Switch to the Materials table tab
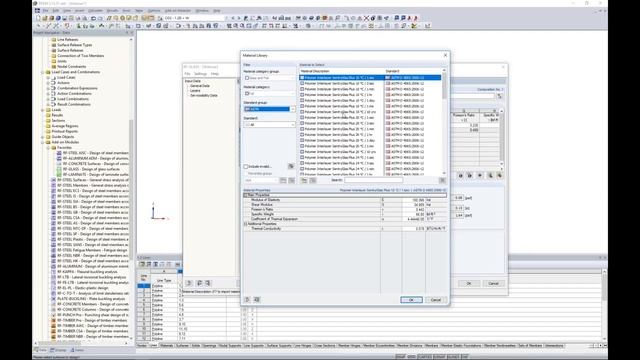The image size is (640, 360). point(167,346)
